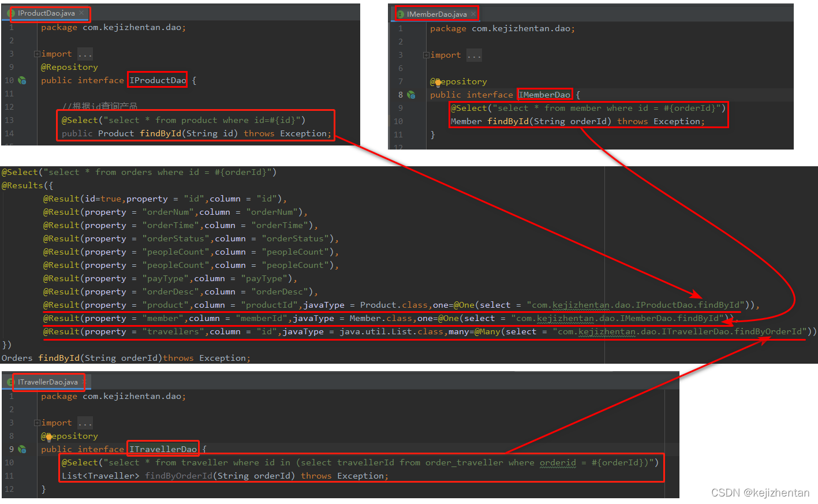Click the 'IMemberDao.findById' select string
818x504 pixels.
tap(618, 318)
